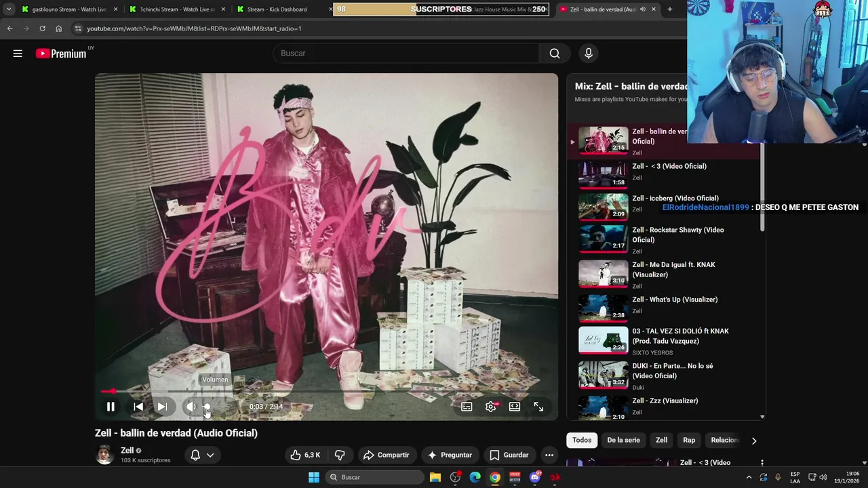
Task: Reload the page
Action: point(42,28)
